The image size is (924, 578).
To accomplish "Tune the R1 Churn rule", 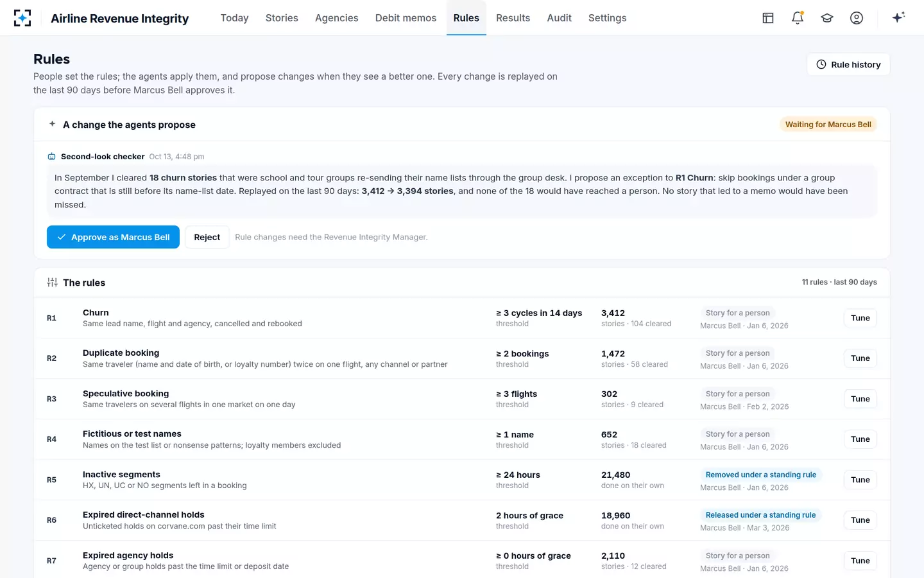I will pyautogui.click(x=860, y=318).
